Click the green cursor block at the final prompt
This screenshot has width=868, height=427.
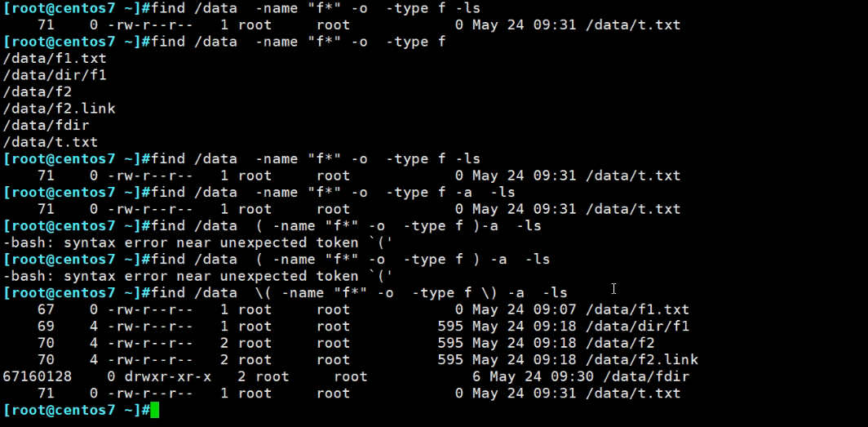tap(155, 410)
